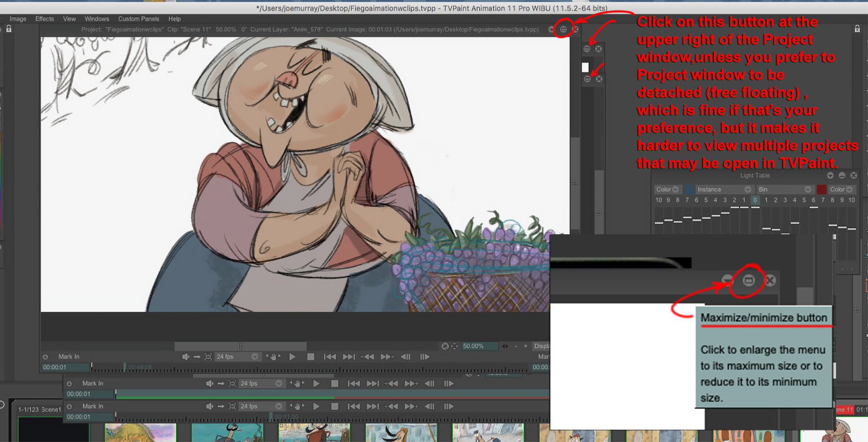Click the flip arrows icon right of 50.00%

pyautogui.click(x=505, y=346)
